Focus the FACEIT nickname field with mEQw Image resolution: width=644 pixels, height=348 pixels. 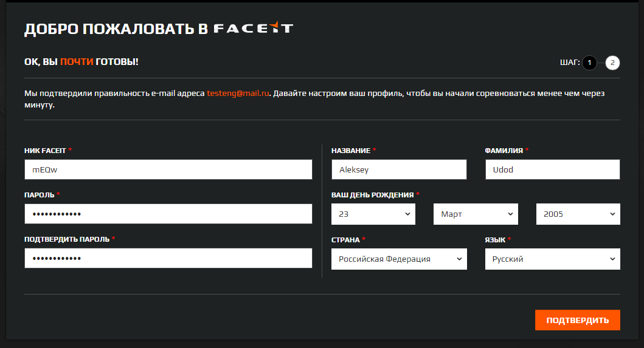(x=168, y=170)
